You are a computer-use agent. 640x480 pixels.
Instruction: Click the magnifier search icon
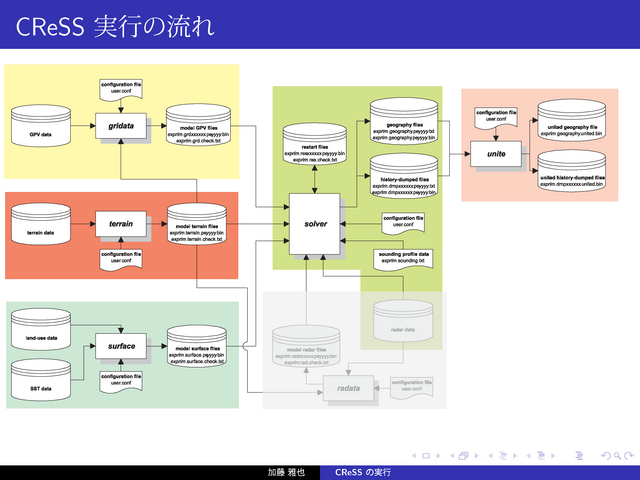click(x=618, y=456)
